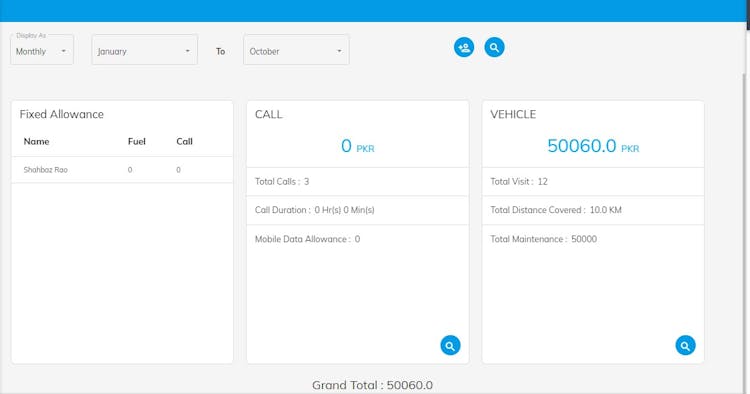Image resolution: width=750 pixels, height=394 pixels.
Task: Open the Display As Monthly dropdown
Action: 42,50
